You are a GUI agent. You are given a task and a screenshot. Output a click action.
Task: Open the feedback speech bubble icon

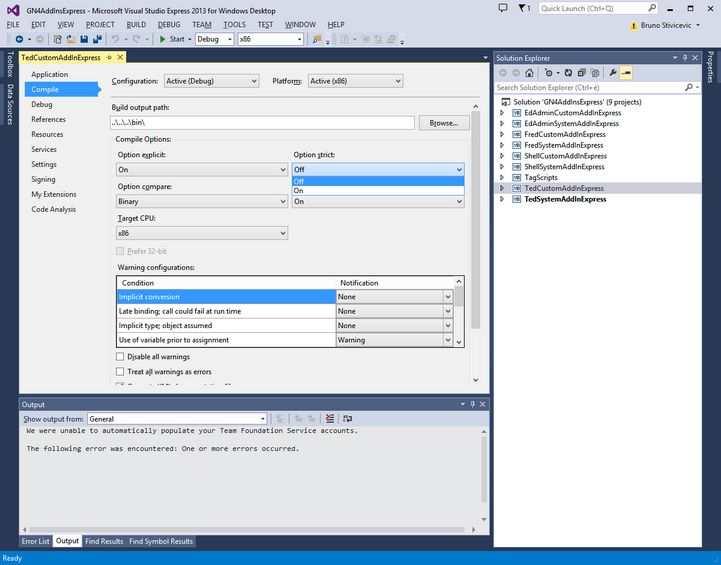pos(503,8)
